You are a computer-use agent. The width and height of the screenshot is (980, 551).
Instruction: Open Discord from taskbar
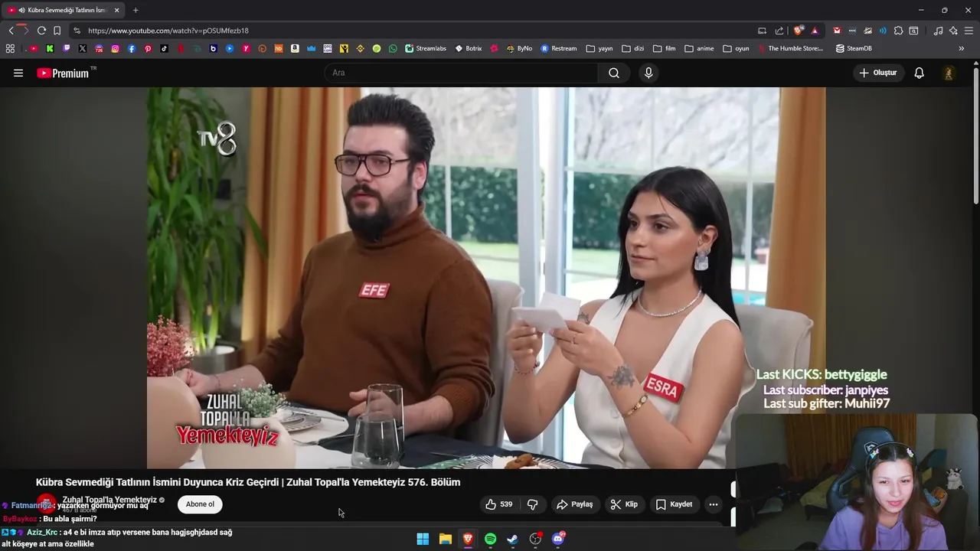click(x=558, y=539)
